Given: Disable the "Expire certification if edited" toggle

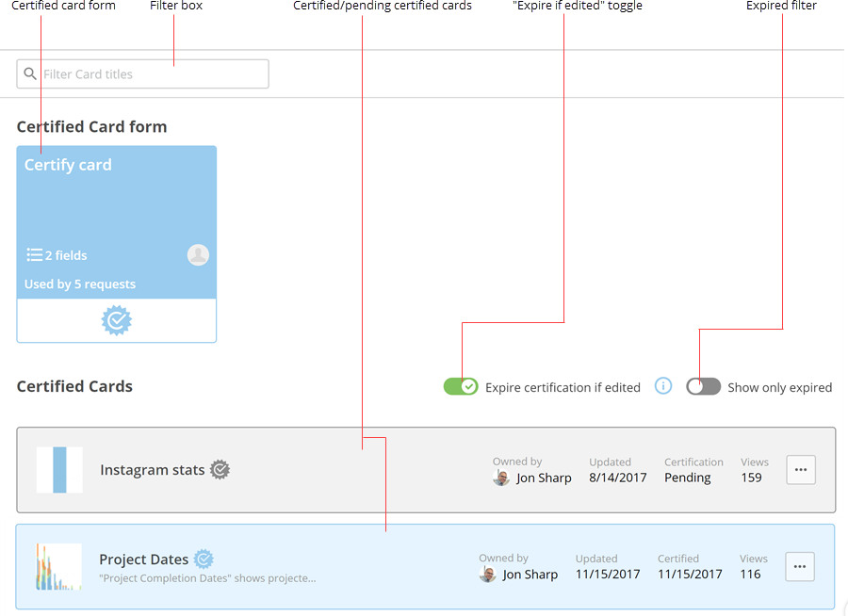Looking at the screenshot, I should 461,386.
